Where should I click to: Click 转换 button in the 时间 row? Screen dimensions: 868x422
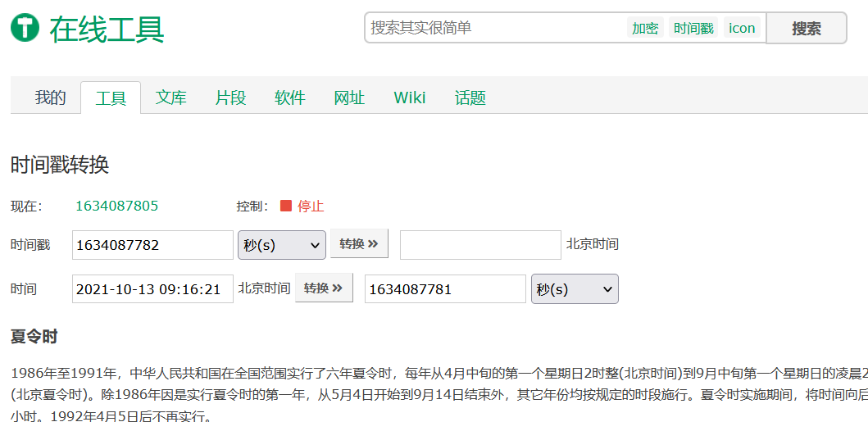pos(324,288)
